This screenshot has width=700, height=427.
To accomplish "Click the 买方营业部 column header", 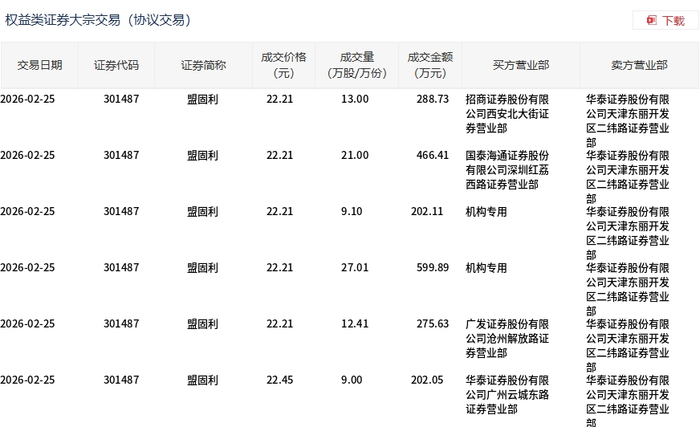I will pos(521,65).
